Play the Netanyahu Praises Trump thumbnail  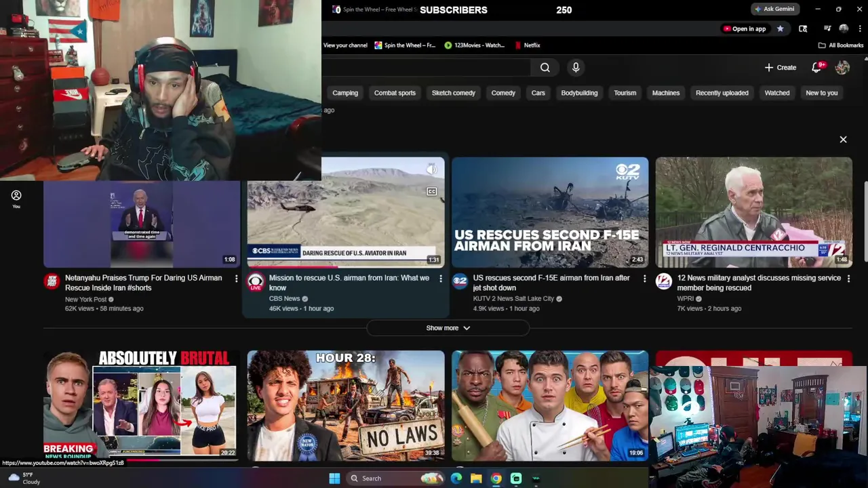click(x=142, y=224)
